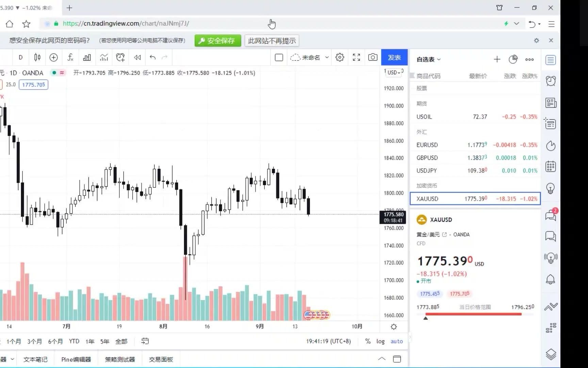This screenshot has width=588, height=368.
Task: Open 文本笔记 text notes tab
Action: coord(35,359)
